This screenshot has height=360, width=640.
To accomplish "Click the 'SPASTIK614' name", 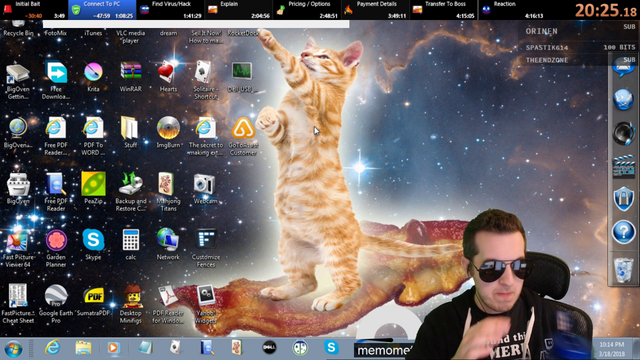I will pyautogui.click(x=547, y=48).
